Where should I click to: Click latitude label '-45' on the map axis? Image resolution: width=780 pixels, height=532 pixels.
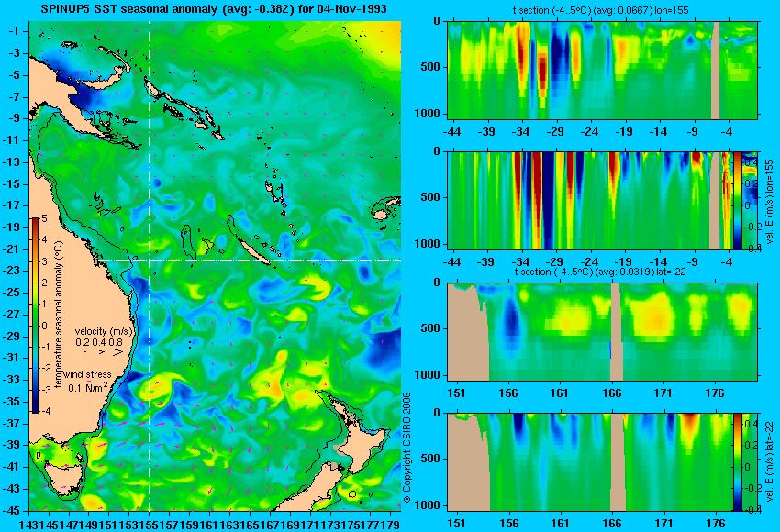(11, 510)
